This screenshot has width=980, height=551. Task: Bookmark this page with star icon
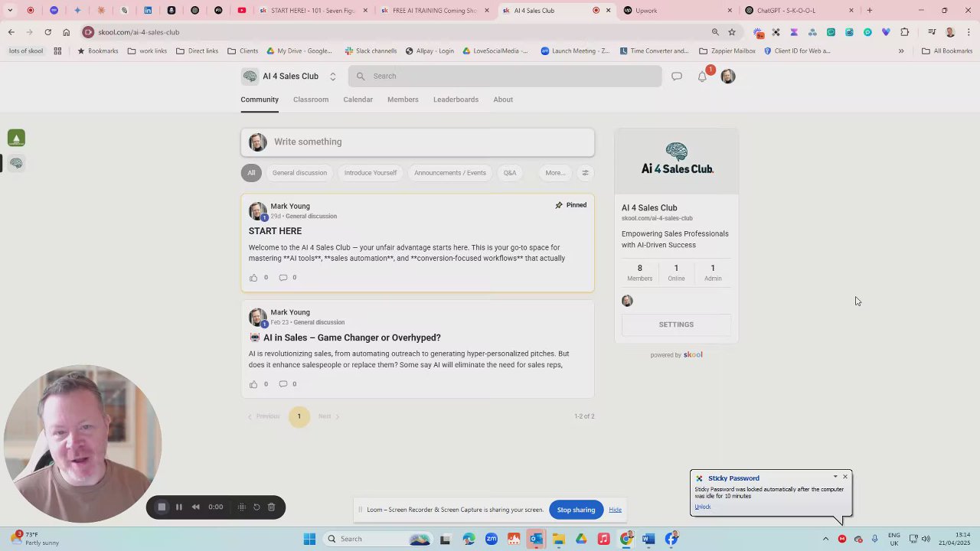click(732, 32)
